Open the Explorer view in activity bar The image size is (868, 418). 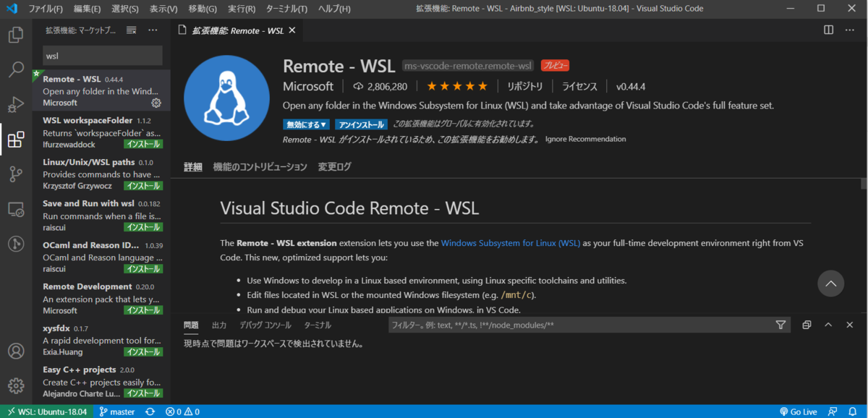tap(16, 34)
